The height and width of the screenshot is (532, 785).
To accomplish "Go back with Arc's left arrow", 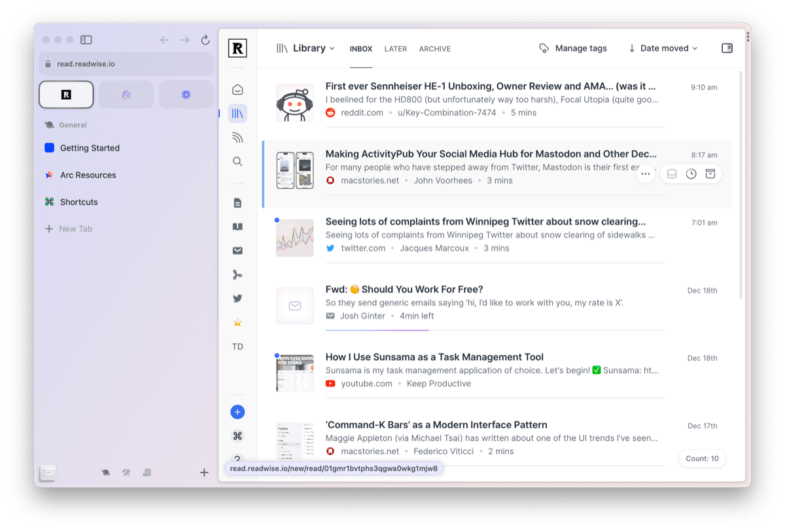I will point(164,40).
